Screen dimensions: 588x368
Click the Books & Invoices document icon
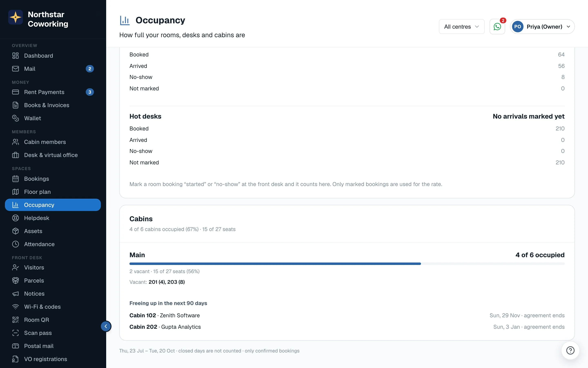[16, 105]
